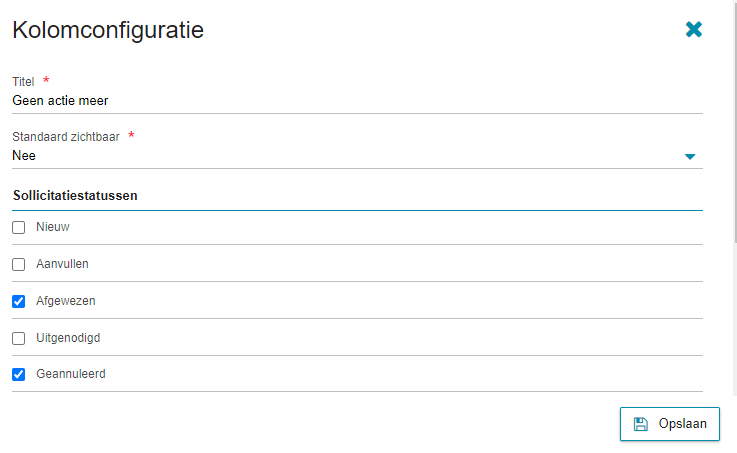The image size is (737, 453).
Task: Open dropdown arrow for Standaard zichtbaar
Action: click(x=690, y=156)
